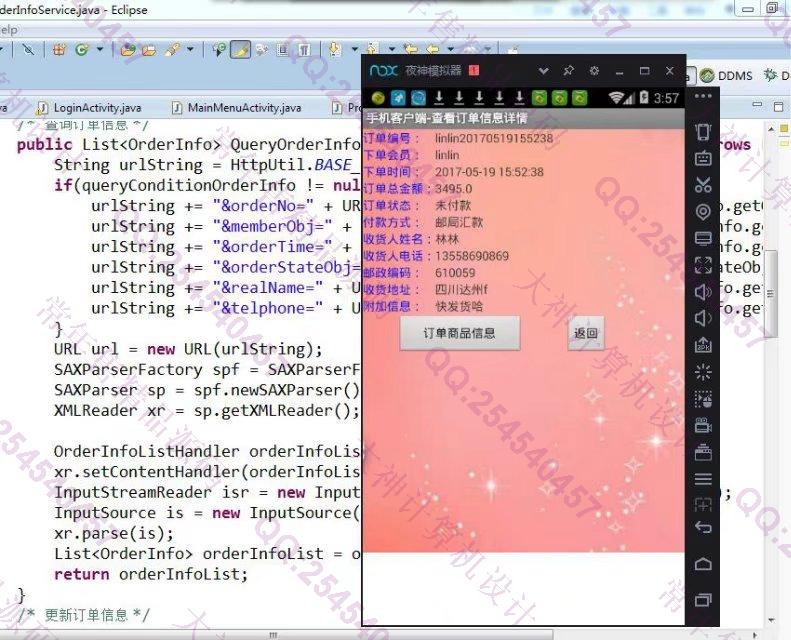Open the Eclipse Help menu
The width and height of the screenshot is (791, 640).
click(x=8, y=30)
